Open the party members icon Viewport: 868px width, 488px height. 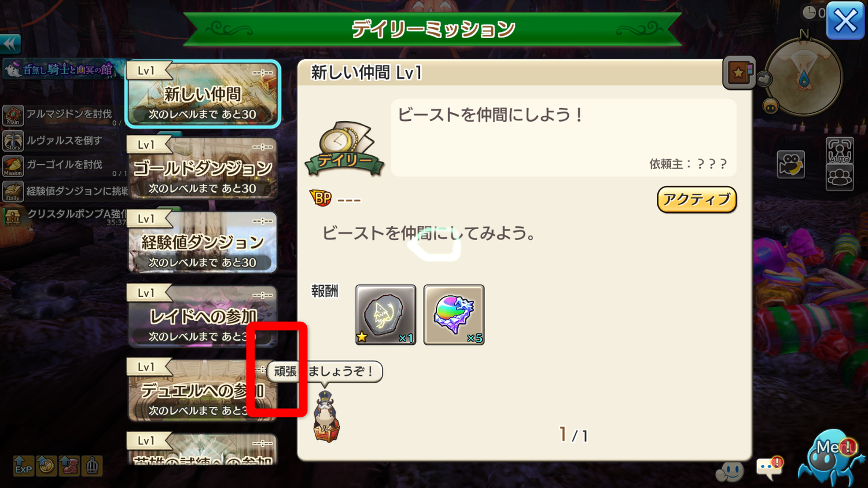840,177
